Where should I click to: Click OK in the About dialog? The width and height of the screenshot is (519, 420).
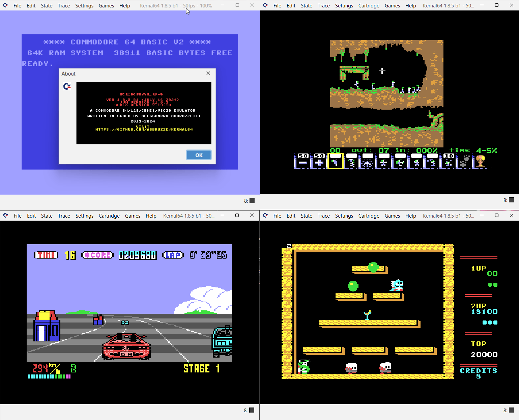pyautogui.click(x=199, y=155)
